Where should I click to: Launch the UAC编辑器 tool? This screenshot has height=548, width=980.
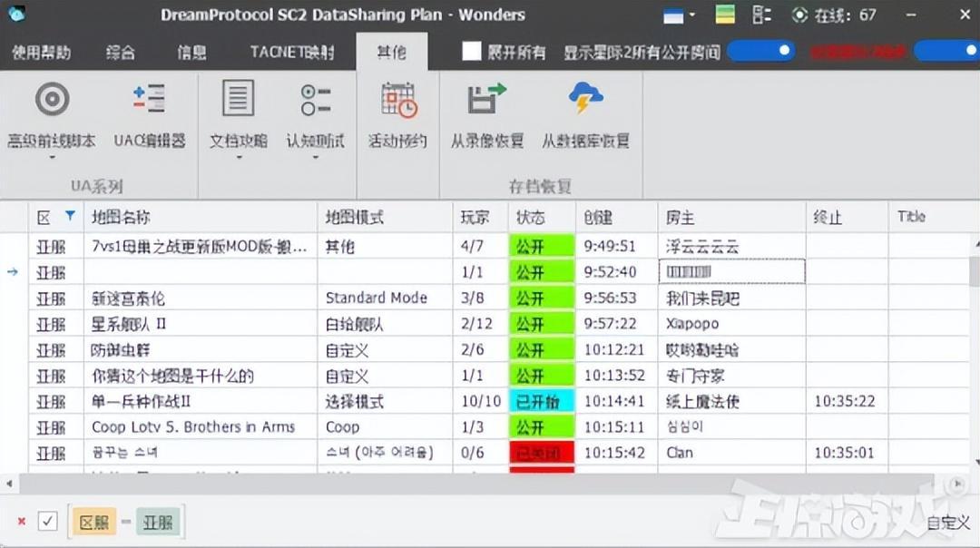150,100
